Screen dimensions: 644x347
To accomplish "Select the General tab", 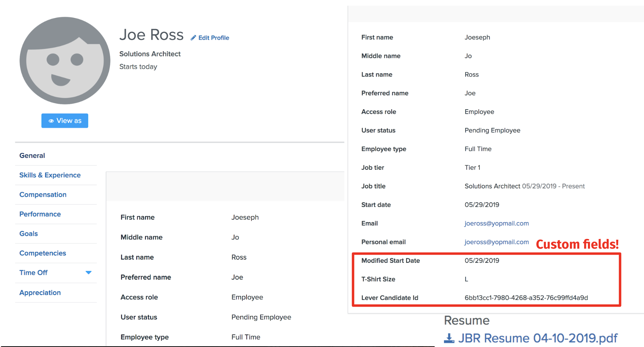I will 32,155.
